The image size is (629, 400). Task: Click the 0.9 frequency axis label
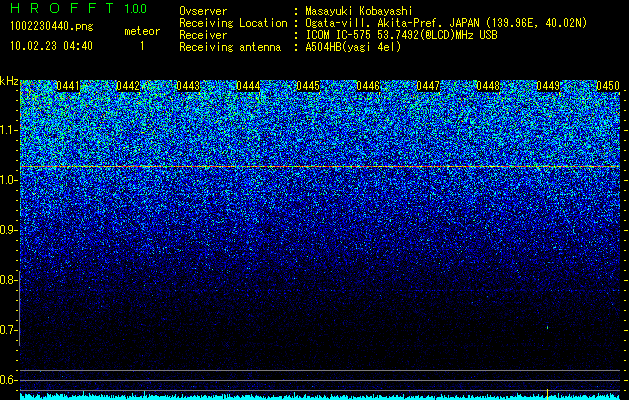point(7,230)
